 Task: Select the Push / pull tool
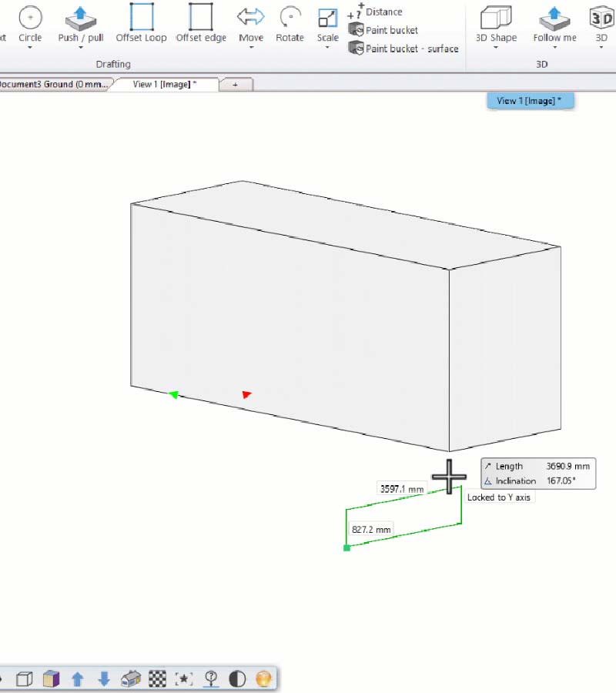[x=80, y=23]
